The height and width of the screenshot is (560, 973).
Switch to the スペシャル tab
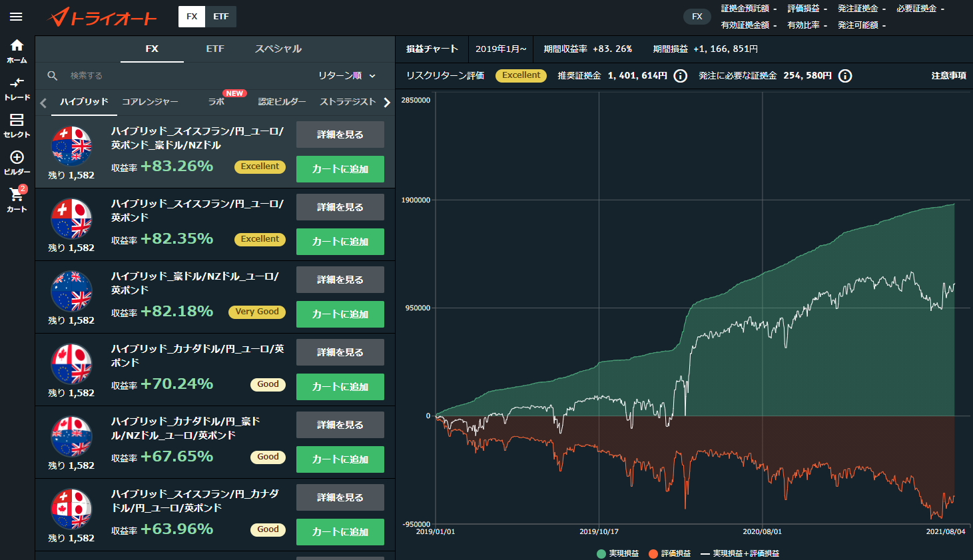pyautogui.click(x=278, y=49)
